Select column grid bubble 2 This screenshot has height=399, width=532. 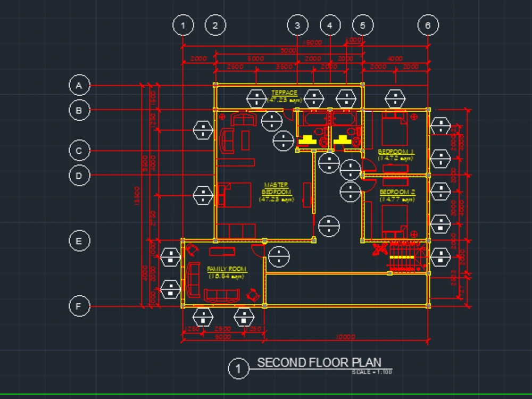coord(215,25)
